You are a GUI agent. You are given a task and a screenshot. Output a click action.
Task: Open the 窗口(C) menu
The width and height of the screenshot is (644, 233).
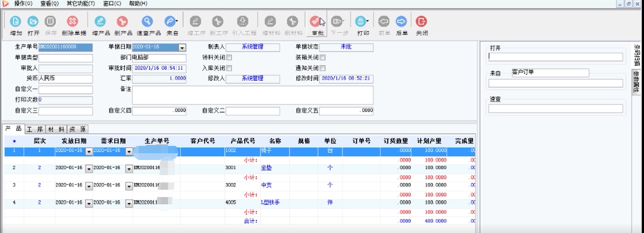coord(112,4)
